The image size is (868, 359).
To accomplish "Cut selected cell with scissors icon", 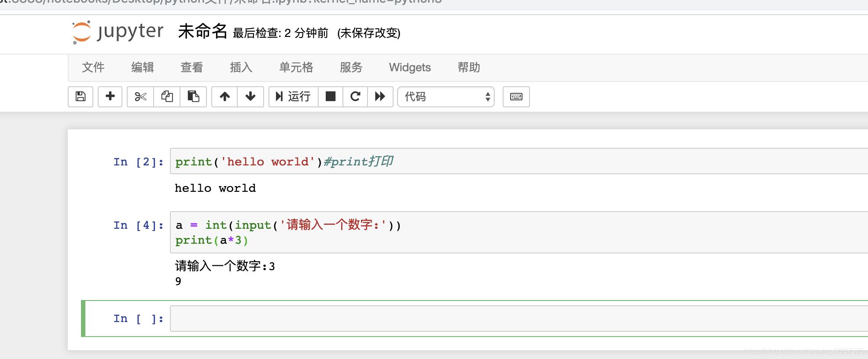I will pos(140,96).
